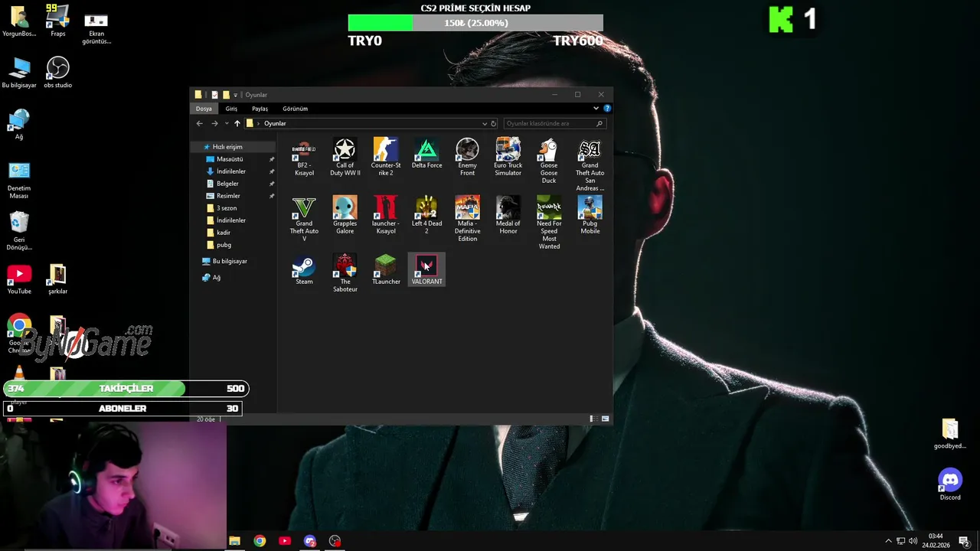The width and height of the screenshot is (980, 551).
Task: Select the Bu bilgisayar desktop icon
Action: click(x=19, y=72)
